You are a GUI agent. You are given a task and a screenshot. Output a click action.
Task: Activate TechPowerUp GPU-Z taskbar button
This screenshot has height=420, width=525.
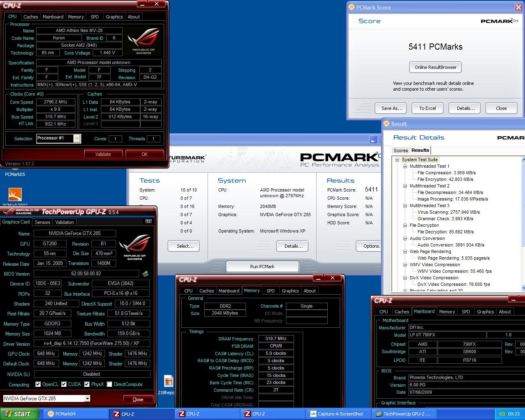(x=405, y=414)
